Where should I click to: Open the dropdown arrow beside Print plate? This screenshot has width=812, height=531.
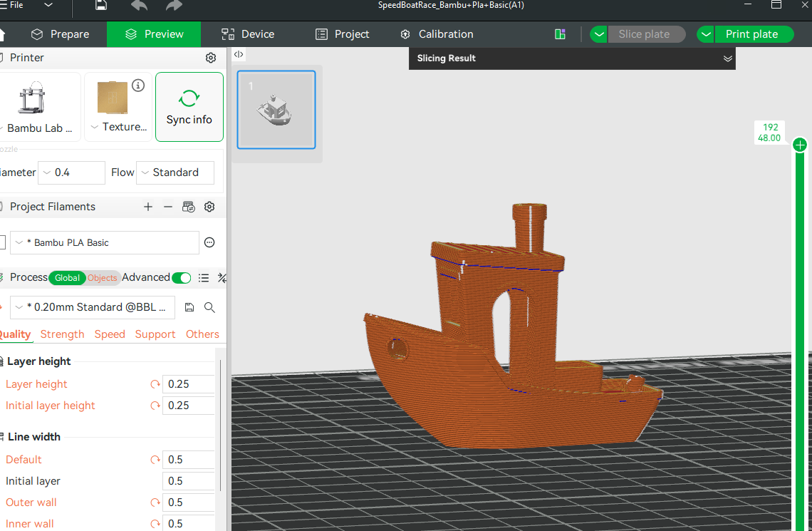pos(706,34)
